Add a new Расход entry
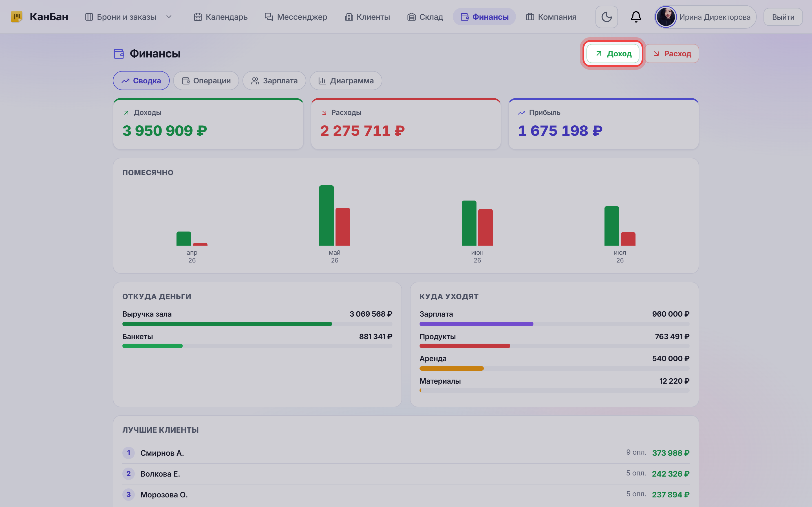 pyautogui.click(x=672, y=54)
